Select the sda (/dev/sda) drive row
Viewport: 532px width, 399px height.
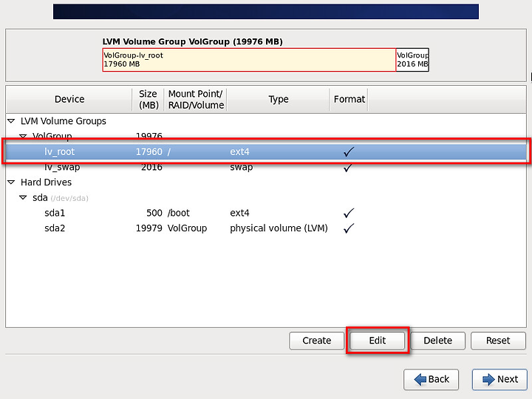click(266, 197)
